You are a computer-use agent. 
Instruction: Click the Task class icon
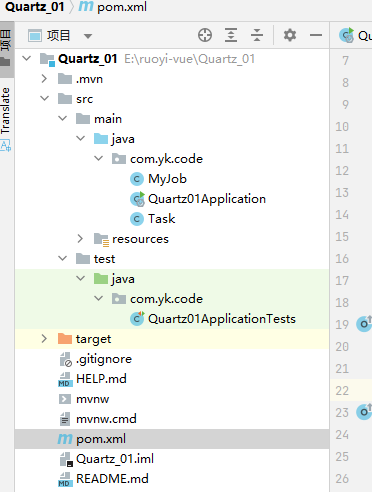click(x=137, y=219)
